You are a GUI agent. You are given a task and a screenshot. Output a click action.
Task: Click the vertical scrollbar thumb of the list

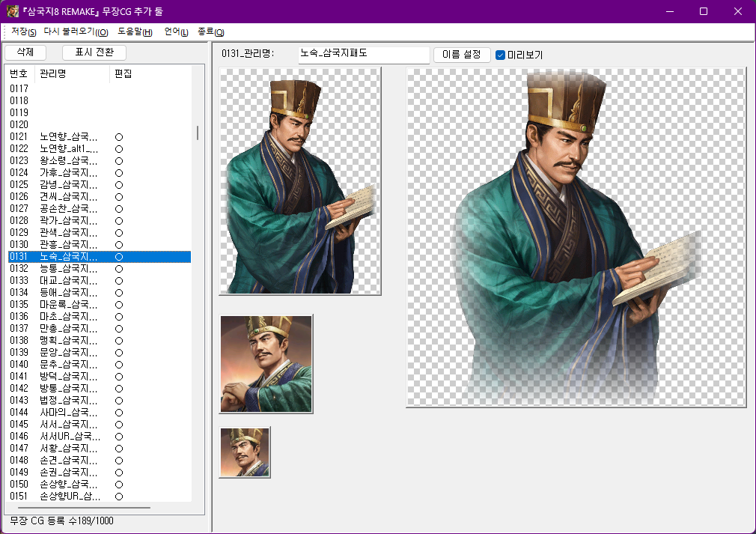[197, 133]
